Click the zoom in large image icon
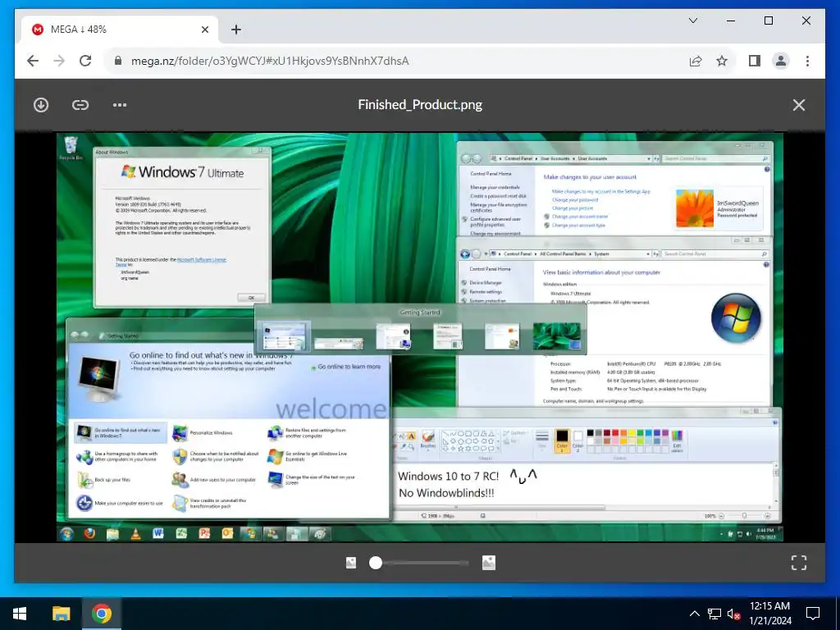Screen dimensions: 840x630 pyautogui.click(x=489, y=563)
